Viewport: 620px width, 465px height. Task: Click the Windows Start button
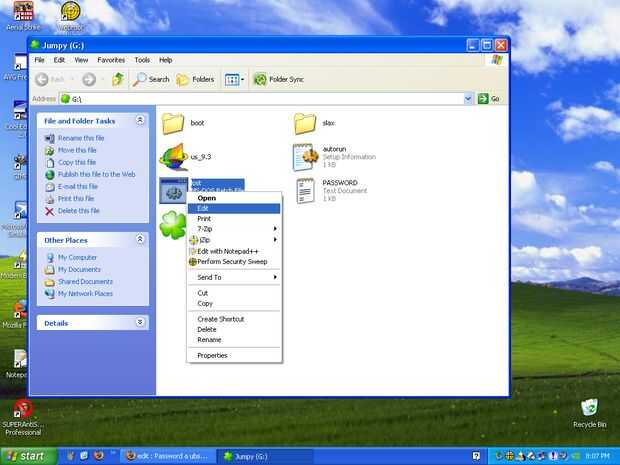[x=28, y=456]
